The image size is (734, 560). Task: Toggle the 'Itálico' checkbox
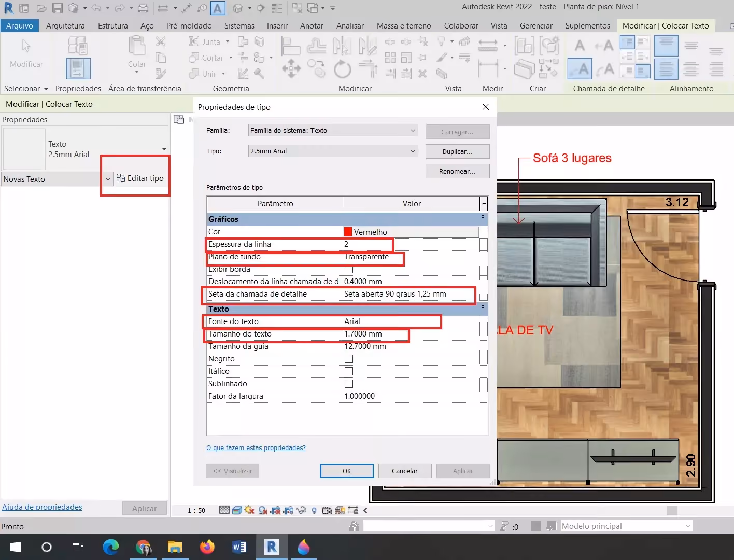pyautogui.click(x=349, y=371)
